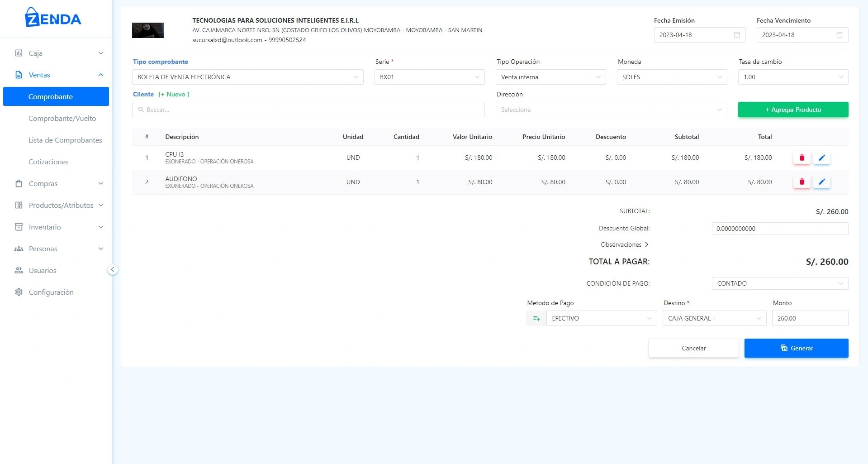The height and width of the screenshot is (464, 868).
Task: Open the Tipo comprobante dropdown
Action: click(x=247, y=77)
